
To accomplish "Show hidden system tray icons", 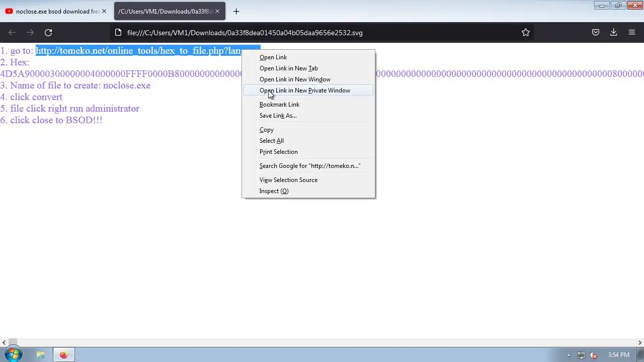I will point(569,355).
